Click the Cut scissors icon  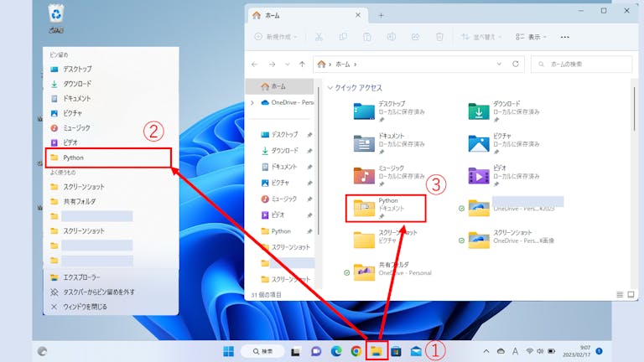(x=319, y=37)
